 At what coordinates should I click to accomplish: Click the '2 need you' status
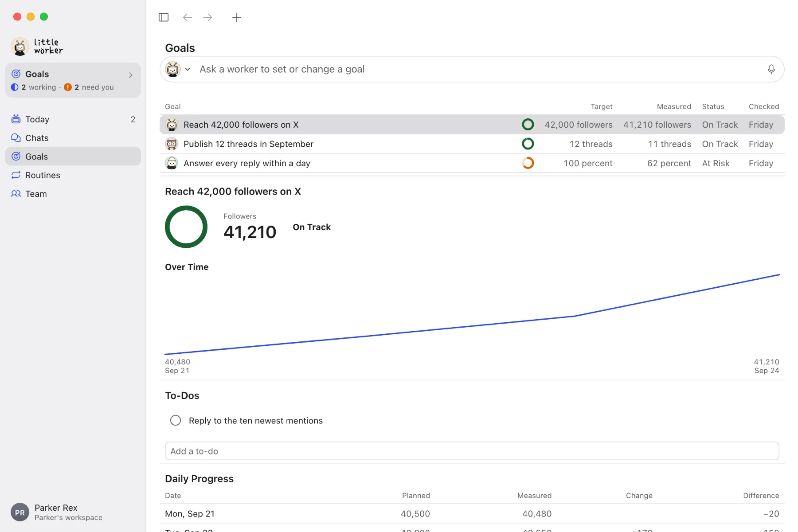(89, 87)
